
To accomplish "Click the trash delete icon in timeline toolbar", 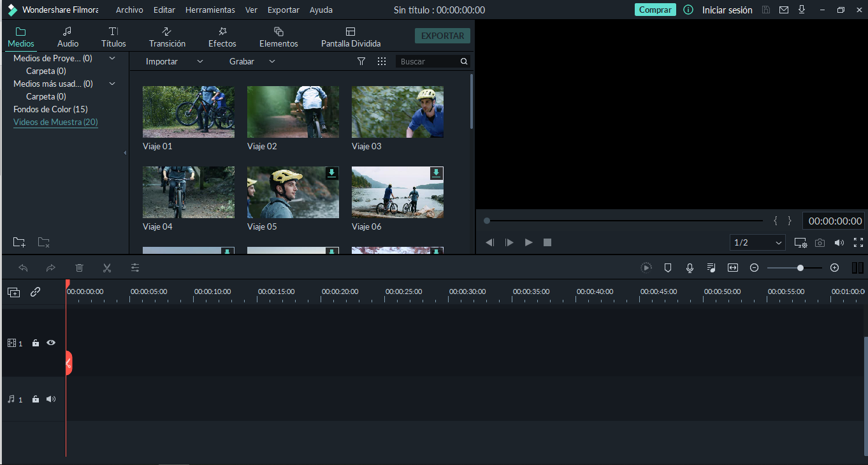I will [79, 268].
